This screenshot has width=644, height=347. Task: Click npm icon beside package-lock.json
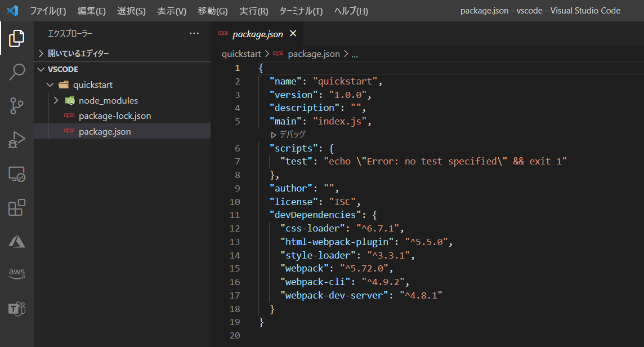[69, 115]
